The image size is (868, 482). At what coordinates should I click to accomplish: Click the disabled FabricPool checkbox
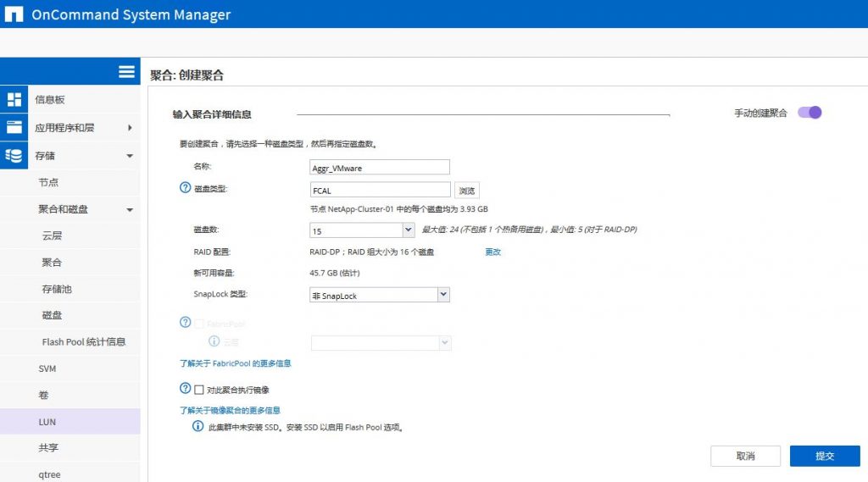click(199, 324)
